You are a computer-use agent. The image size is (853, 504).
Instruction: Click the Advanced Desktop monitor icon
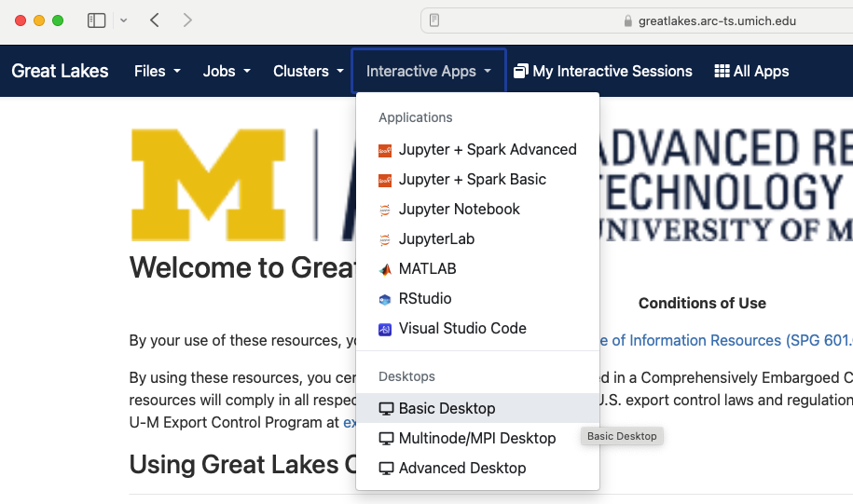pyautogui.click(x=386, y=469)
